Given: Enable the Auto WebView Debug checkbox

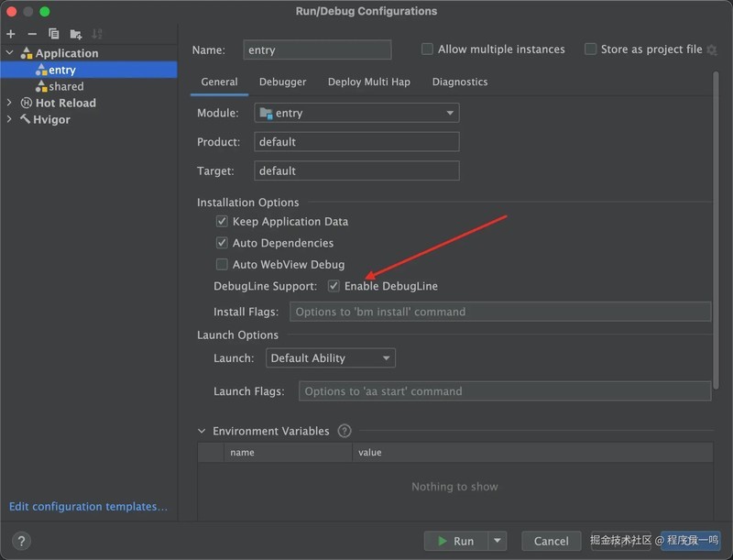Looking at the screenshot, I should pyautogui.click(x=222, y=265).
